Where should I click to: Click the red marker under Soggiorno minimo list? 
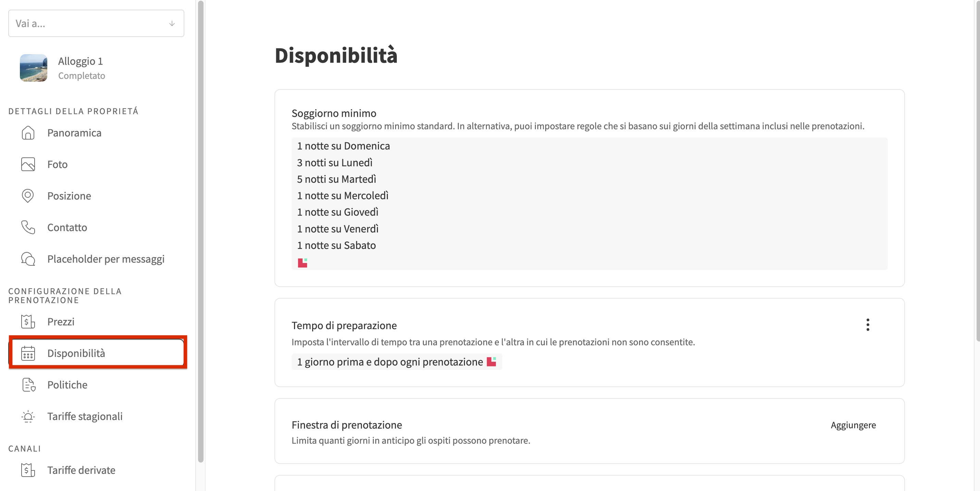(303, 263)
